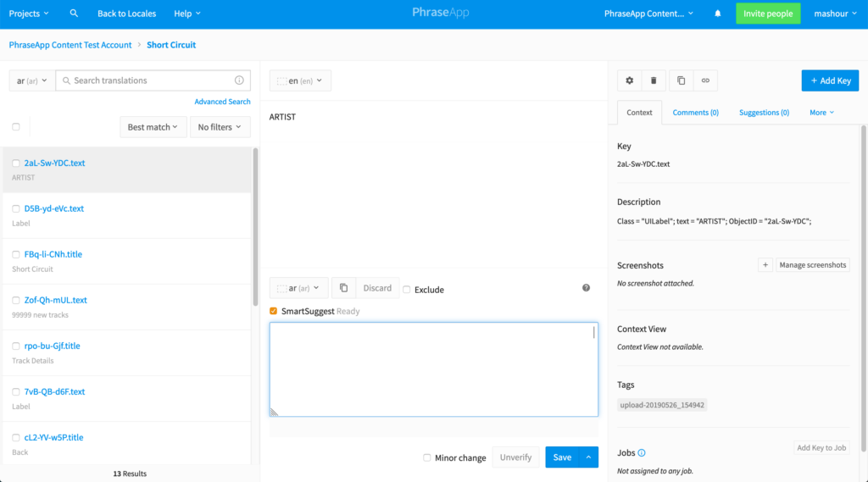Enable the Minor change checkbox
The image size is (868, 482).
coord(427,457)
